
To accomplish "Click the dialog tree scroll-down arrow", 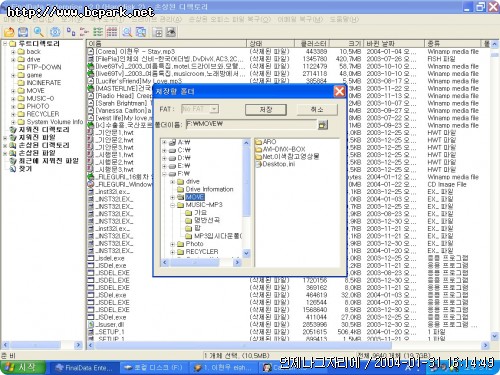I will [246, 253].
